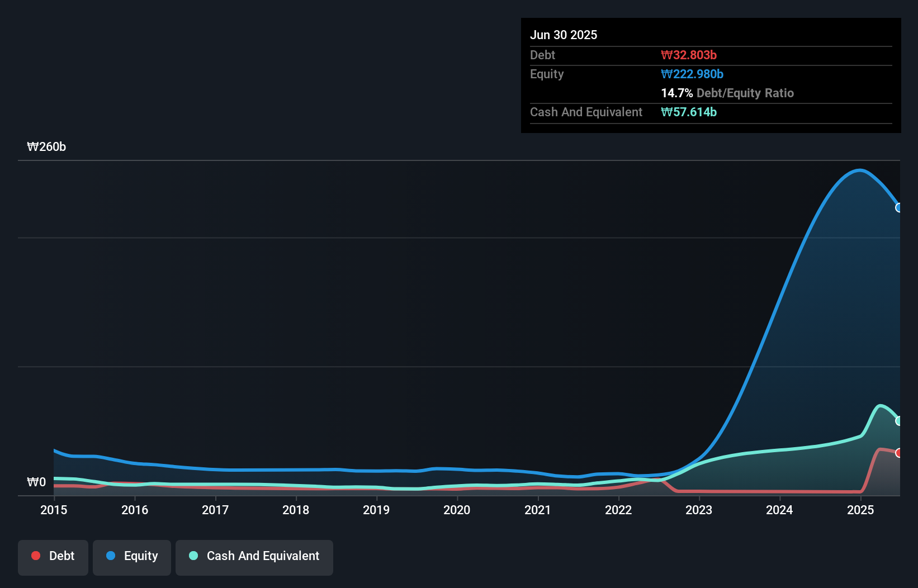Select the 2020 axis label

click(x=456, y=510)
